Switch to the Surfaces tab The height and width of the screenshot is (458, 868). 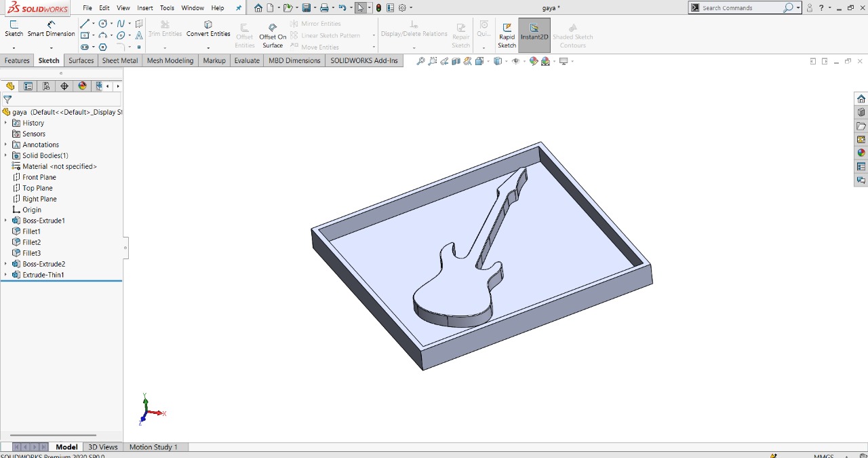pos(81,60)
